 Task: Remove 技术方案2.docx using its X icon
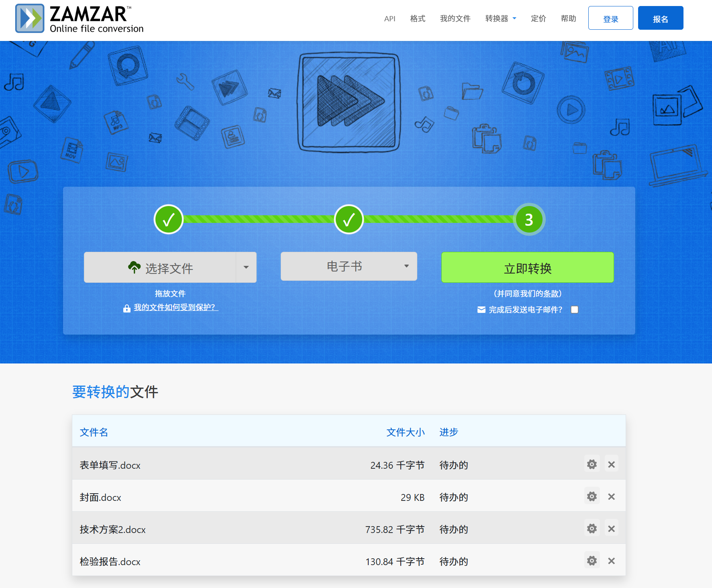[612, 528]
